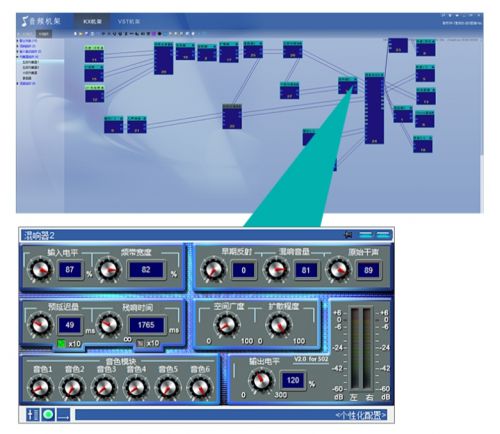Viewport: 500px width, 434px height.
Task: Click the green circle power icon
Action: point(48,415)
